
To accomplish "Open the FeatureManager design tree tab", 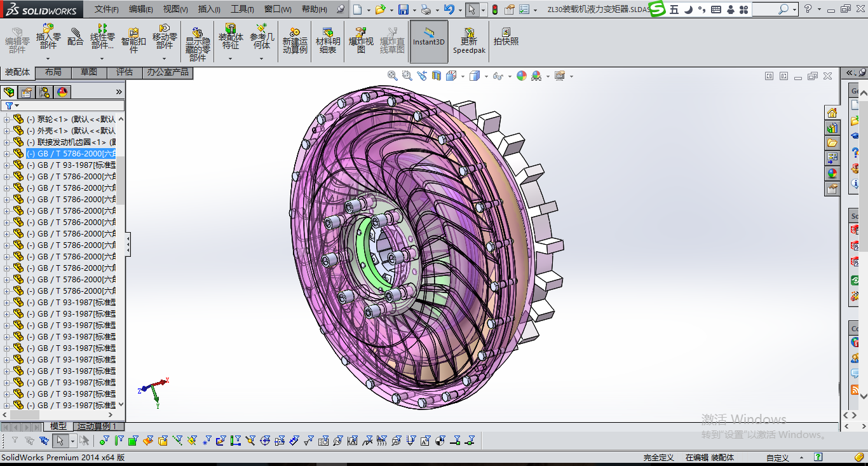I will coord(9,92).
